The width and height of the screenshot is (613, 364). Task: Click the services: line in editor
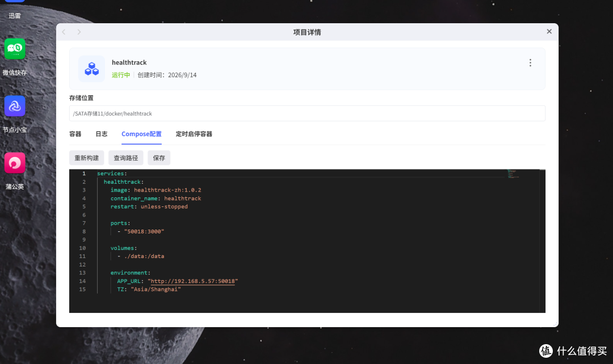point(112,173)
